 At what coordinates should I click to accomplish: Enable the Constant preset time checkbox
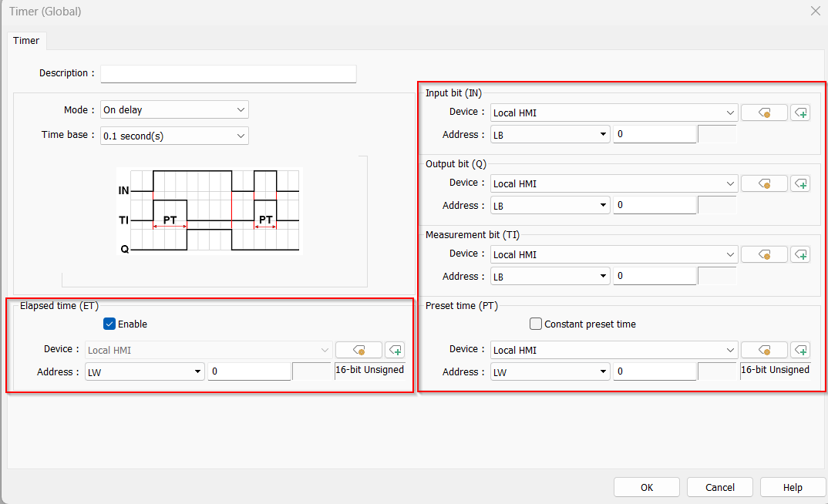tap(537, 324)
